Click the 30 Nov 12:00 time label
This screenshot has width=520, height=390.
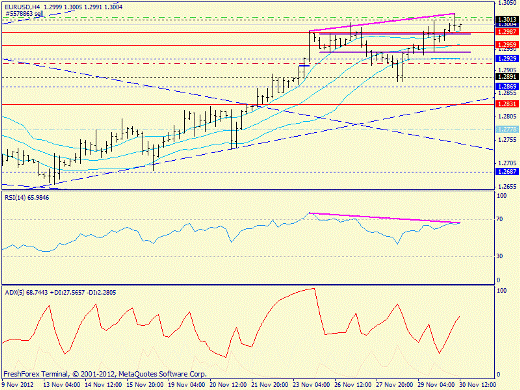click(478, 385)
